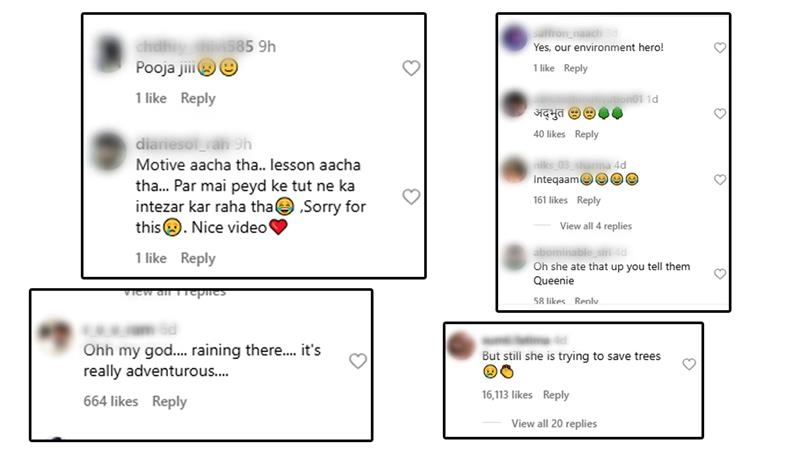This screenshot has height=450, width=800.
Task: Expand "View all 4 replies" thread
Action: click(595, 226)
